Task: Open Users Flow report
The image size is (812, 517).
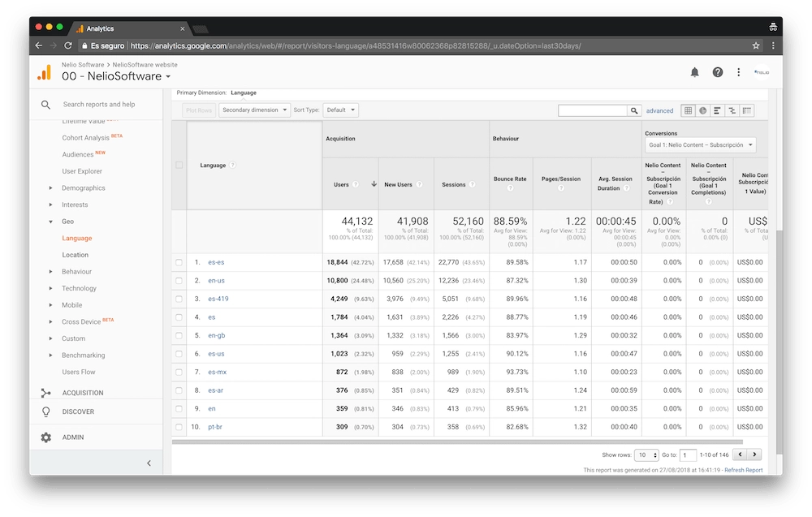Action: [79, 372]
